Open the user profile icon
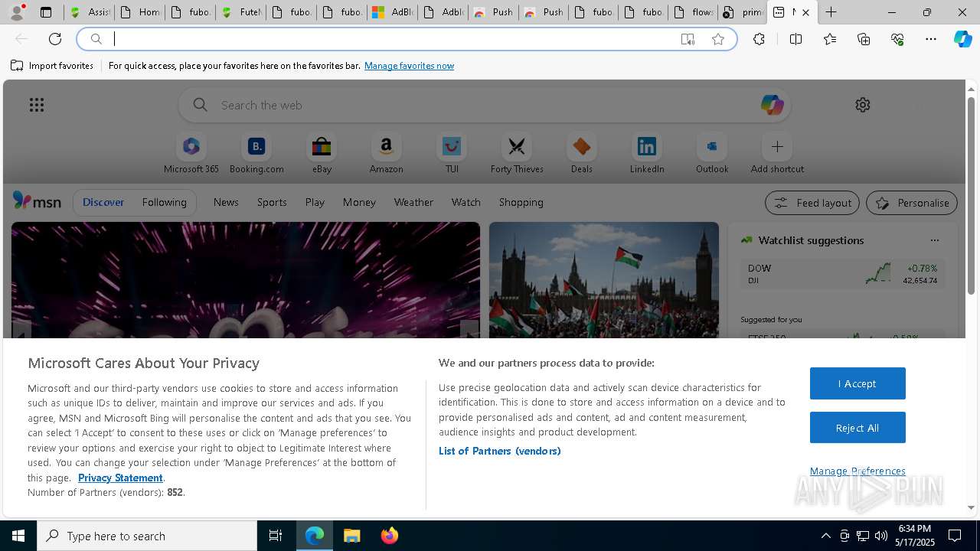Viewport: 980px width, 551px height. pyautogui.click(x=17, y=12)
